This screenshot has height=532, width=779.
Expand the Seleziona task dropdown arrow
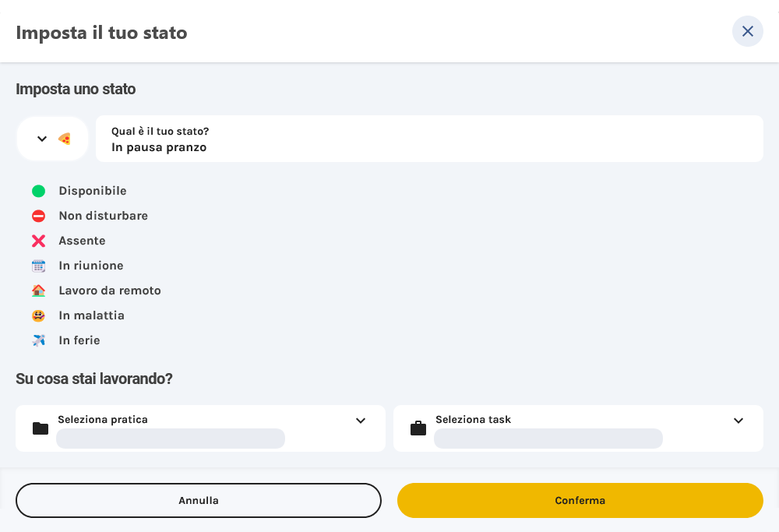coord(738,421)
